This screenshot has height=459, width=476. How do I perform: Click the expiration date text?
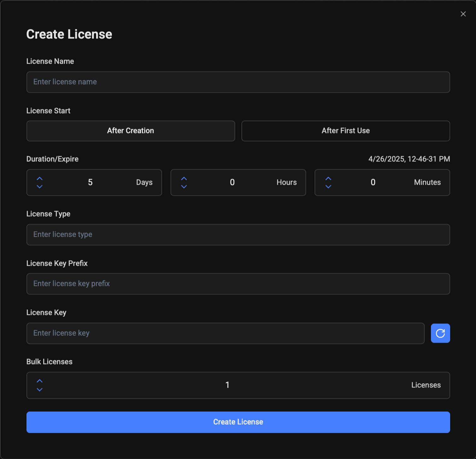[409, 159]
